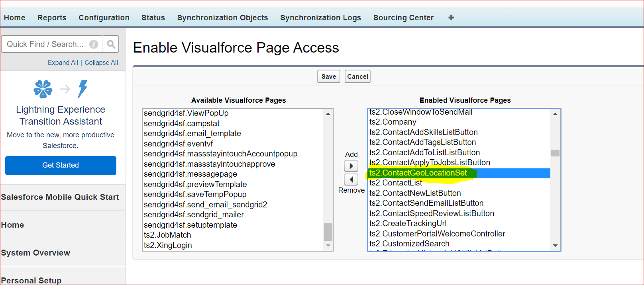Select ts2.ContactList in Enabled pages

click(x=459, y=183)
